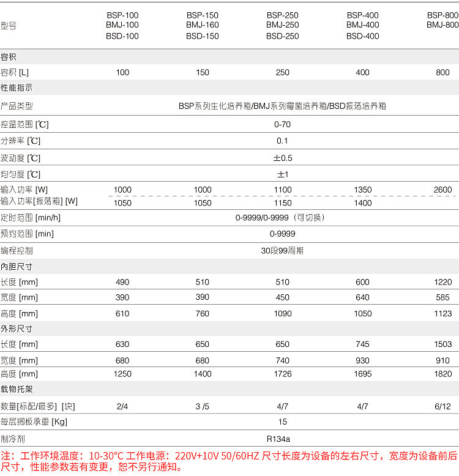Click the red 注 note text

(x=229, y=461)
